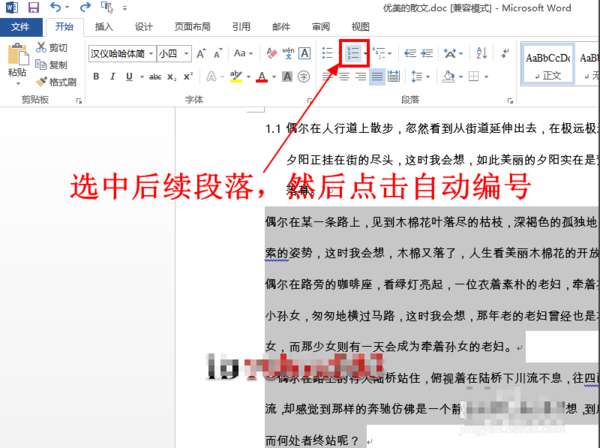Screen dimensions: 600x448
Task: Apply character border icon
Action: [305, 54]
